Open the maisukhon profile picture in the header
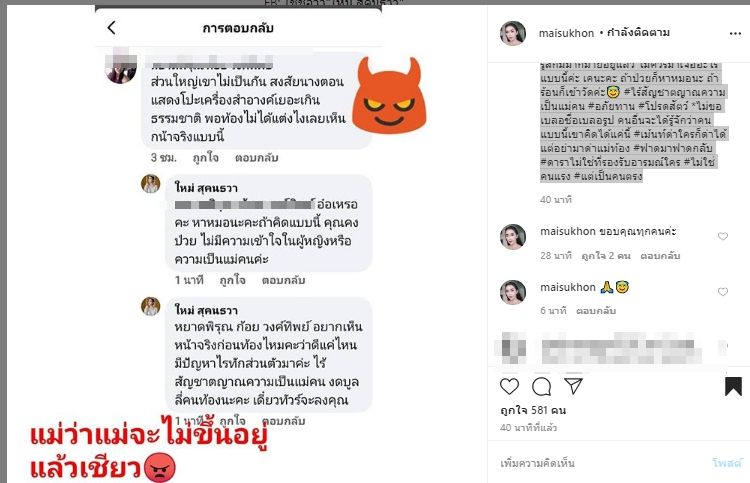 pyautogui.click(x=513, y=33)
